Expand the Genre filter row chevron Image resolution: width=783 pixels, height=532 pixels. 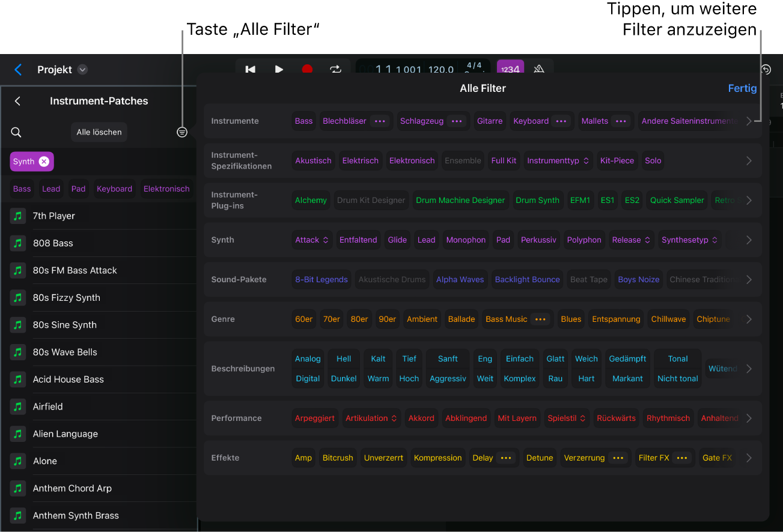[x=749, y=319]
